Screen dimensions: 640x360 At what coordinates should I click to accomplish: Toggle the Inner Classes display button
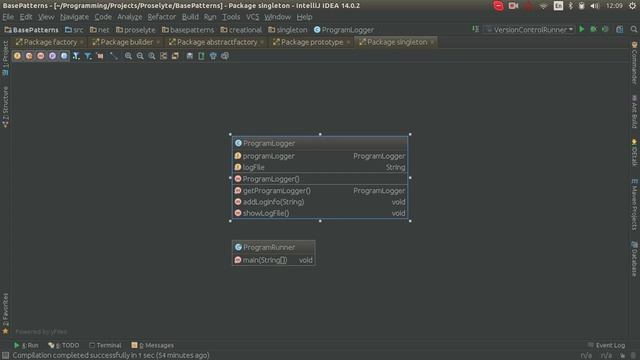64,56
